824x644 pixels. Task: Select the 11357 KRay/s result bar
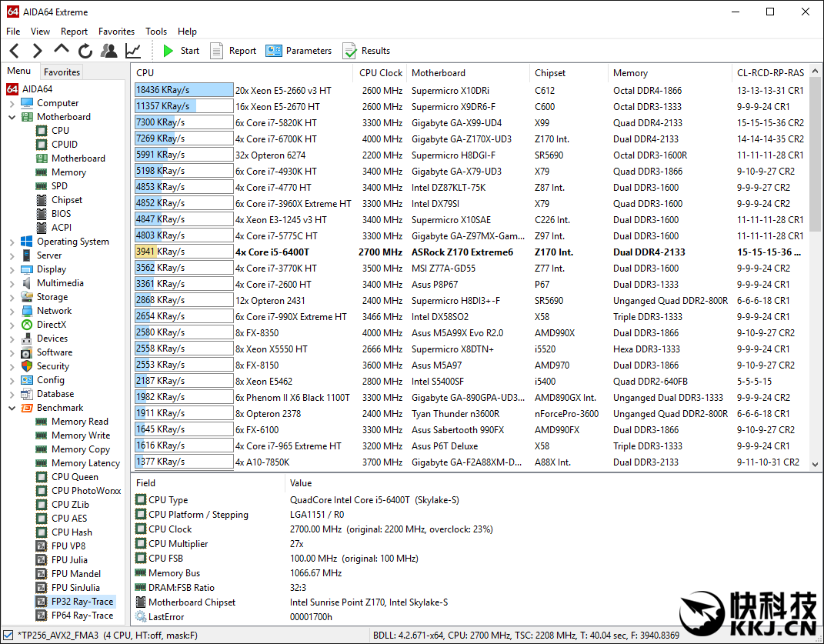184,106
